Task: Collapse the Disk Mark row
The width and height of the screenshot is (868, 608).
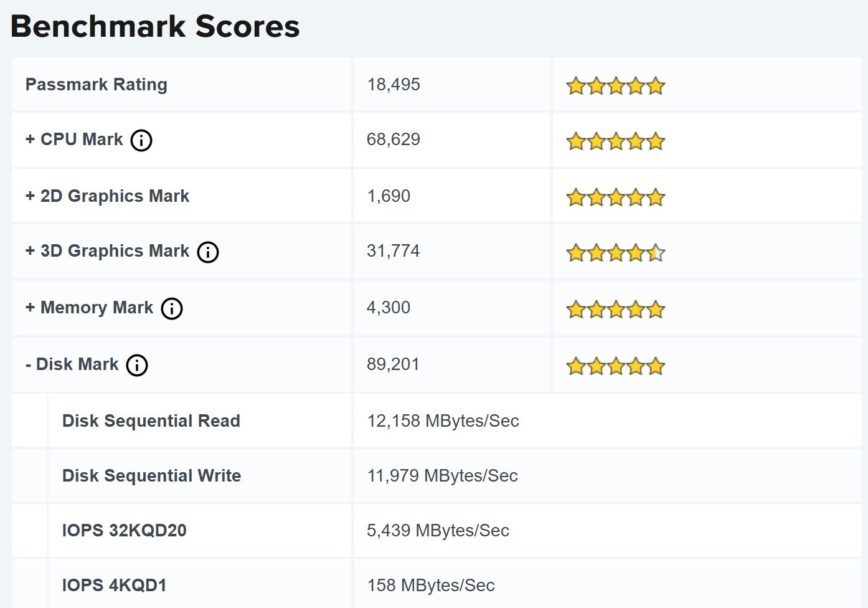Action: pyautogui.click(x=29, y=364)
